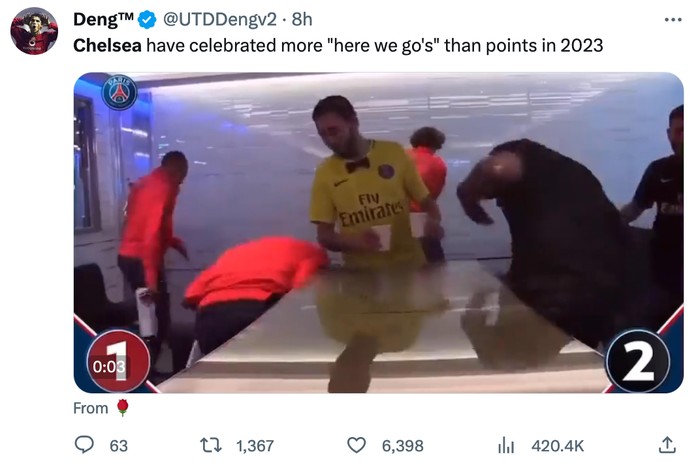Open the three-dot more options menu
Screen dimensions: 700x469
tap(673, 20)
